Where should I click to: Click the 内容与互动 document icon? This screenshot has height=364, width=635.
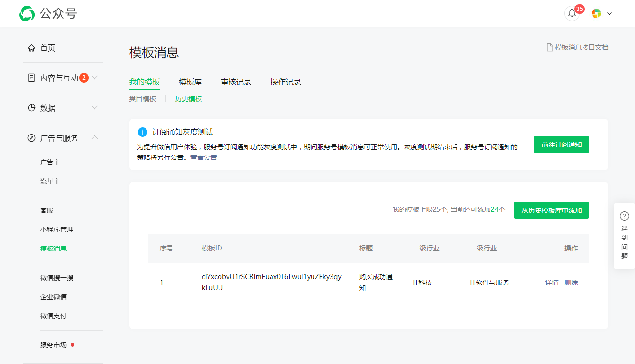pos(31,78)
